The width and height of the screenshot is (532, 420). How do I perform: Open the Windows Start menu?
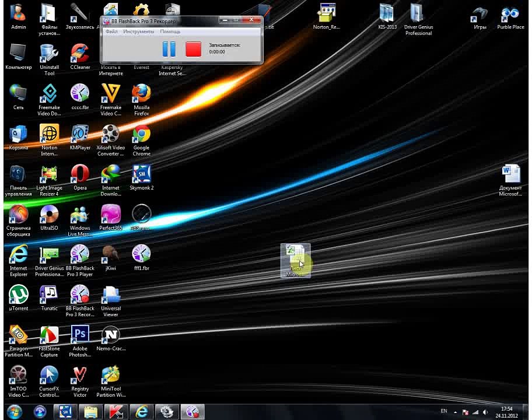click(14, 412)
